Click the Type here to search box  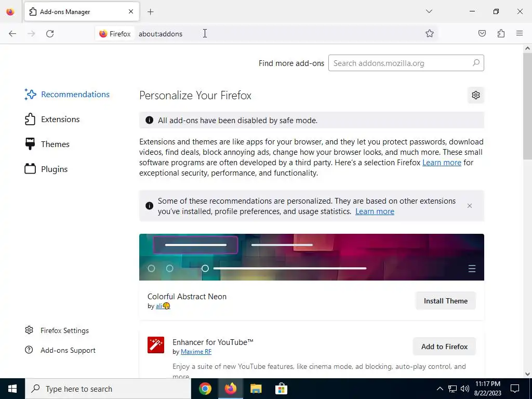click(108, 389)
